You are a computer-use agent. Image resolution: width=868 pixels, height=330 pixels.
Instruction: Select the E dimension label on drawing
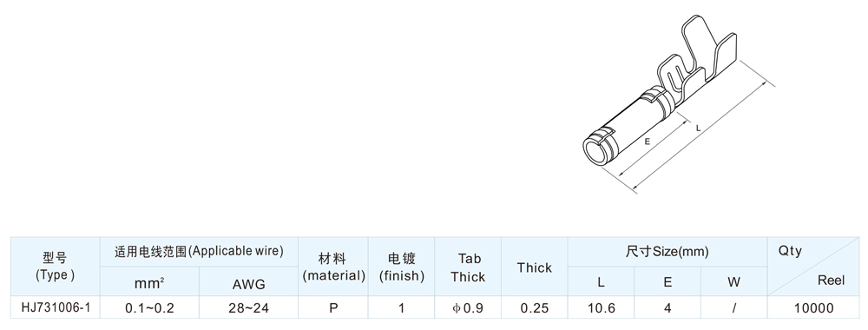point(647,142)
